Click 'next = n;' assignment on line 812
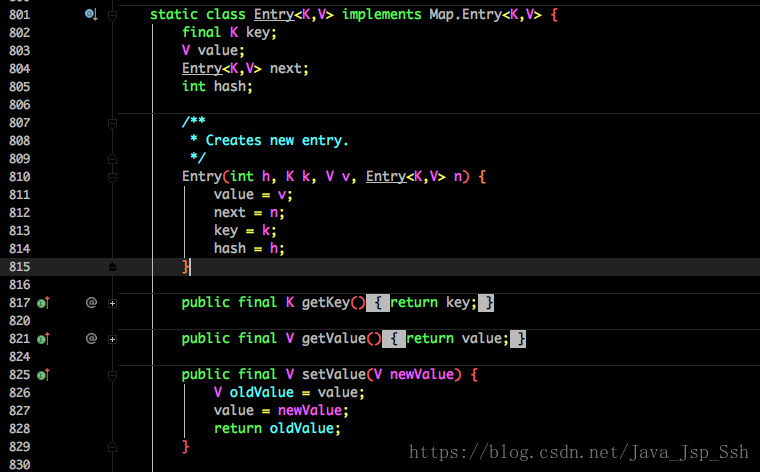This screenshot has width=760, height=472. [x=249, y=212]
